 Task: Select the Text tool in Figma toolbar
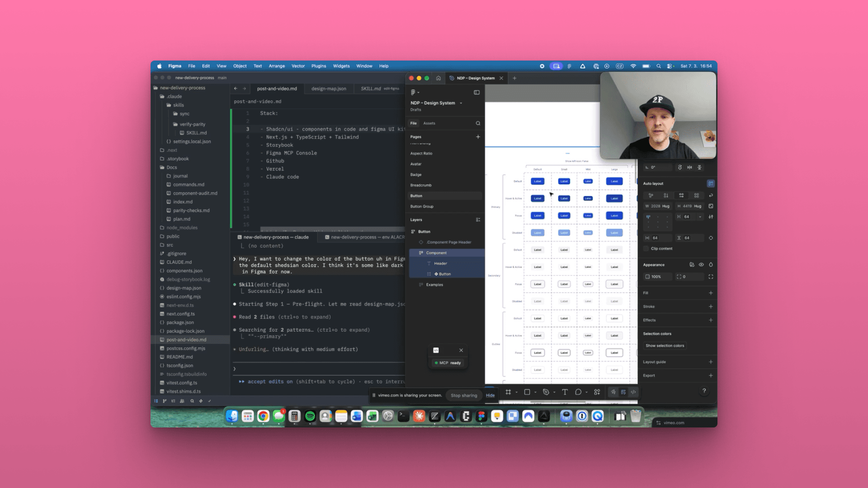(565, 392)
